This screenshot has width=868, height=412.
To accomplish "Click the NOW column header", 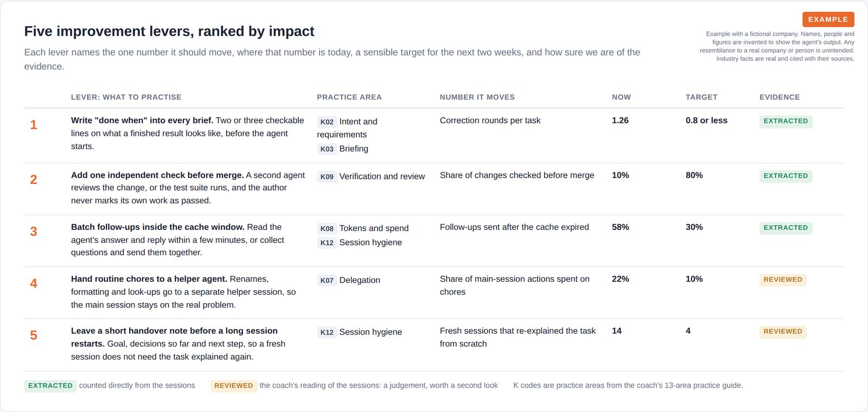I will [621, 97].
